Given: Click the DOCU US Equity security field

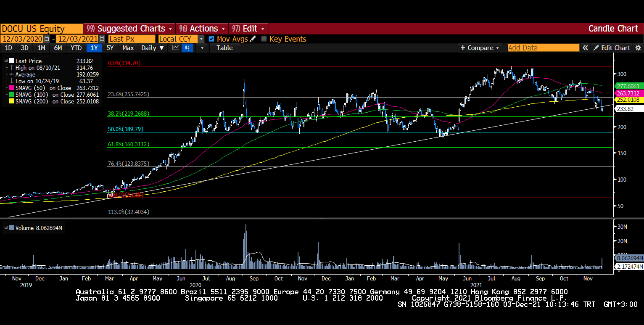Looking at the screenshot, I should (42, 29).
